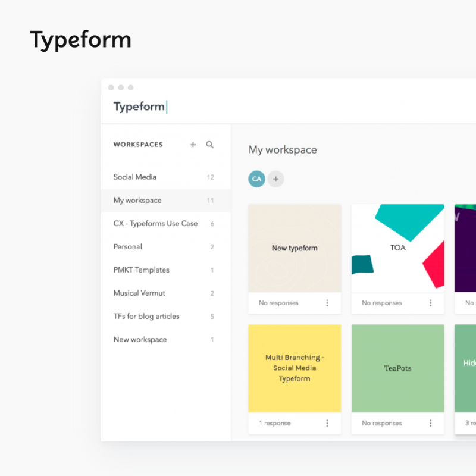Open the TOA typeform thumbnail
Screen dimensions: 476x476
click(x=397, y=248)
